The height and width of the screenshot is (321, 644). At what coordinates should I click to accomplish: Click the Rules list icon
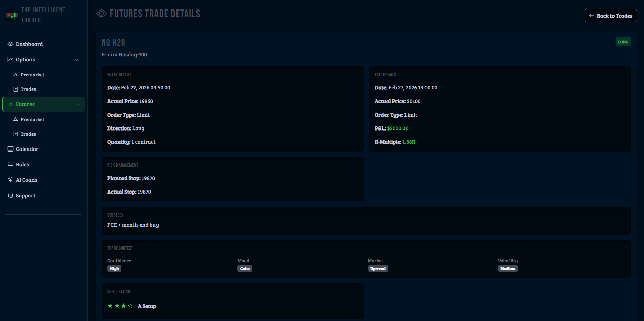[11, 164]
